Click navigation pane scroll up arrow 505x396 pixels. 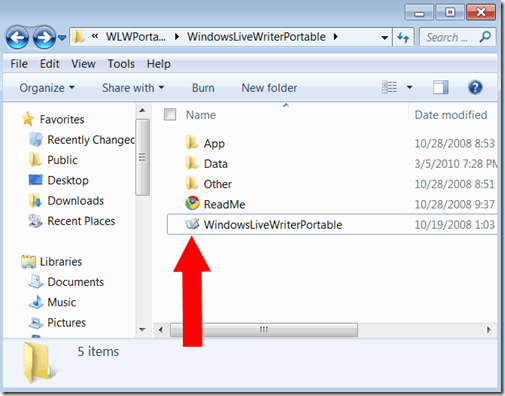tap(142, 110)
